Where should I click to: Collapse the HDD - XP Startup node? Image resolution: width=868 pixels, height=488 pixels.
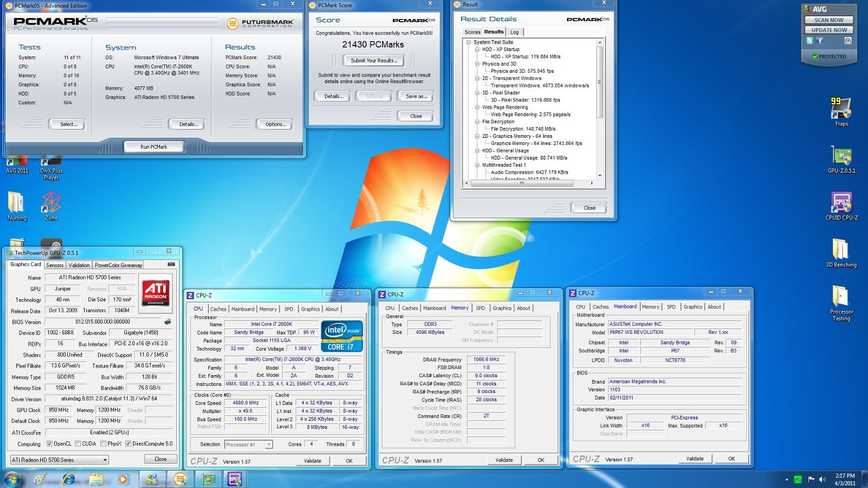coord(477,49)
